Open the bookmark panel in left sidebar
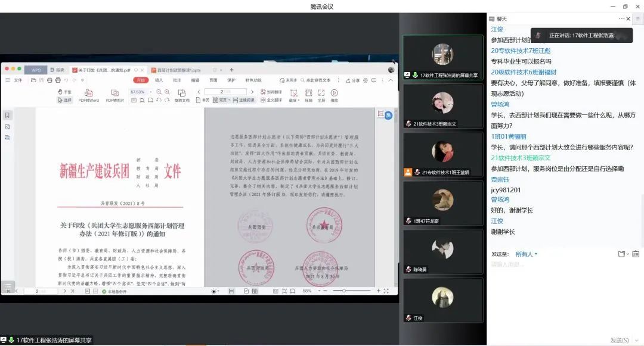The image size is (644, 346). 8,115
